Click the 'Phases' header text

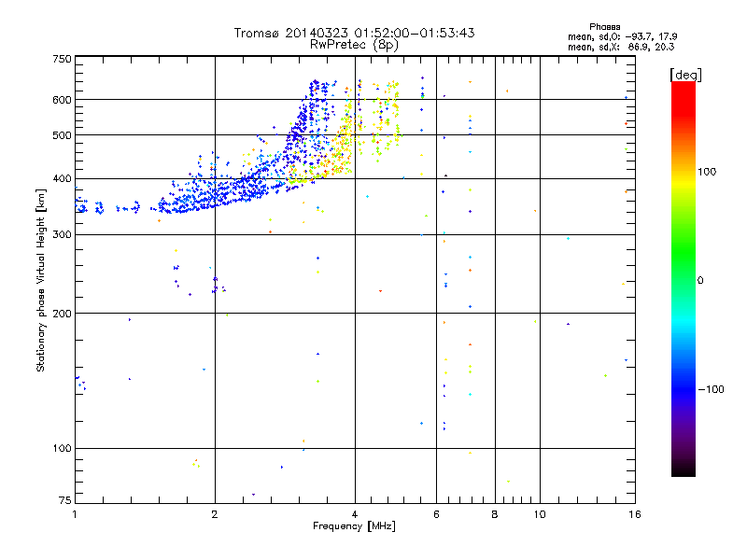tap(604, 27)
